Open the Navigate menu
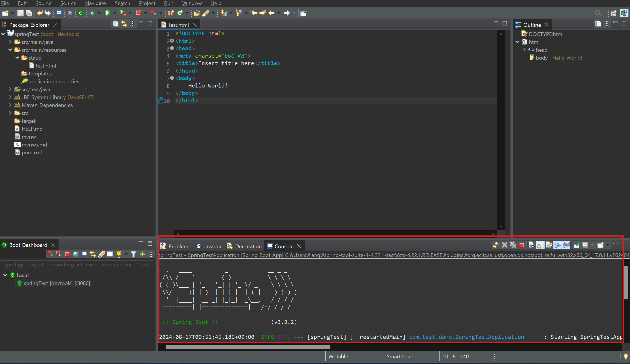 click(x=95, y=3)
